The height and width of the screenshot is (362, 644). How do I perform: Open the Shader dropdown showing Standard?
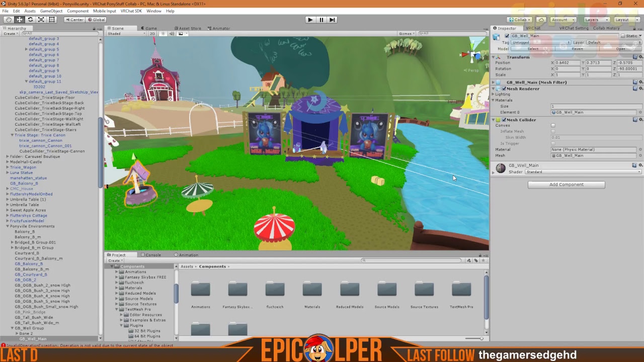584,172
